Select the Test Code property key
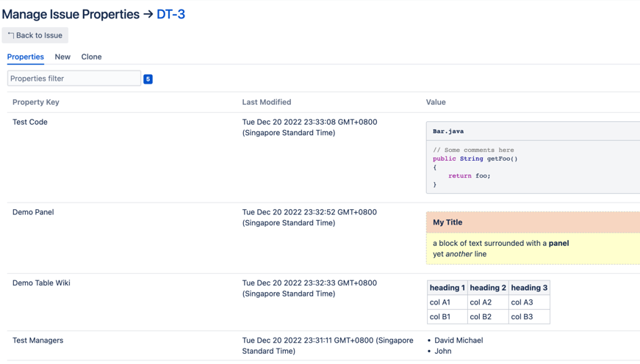This screenshot has width=640, height=364. (x=30, y=122)
